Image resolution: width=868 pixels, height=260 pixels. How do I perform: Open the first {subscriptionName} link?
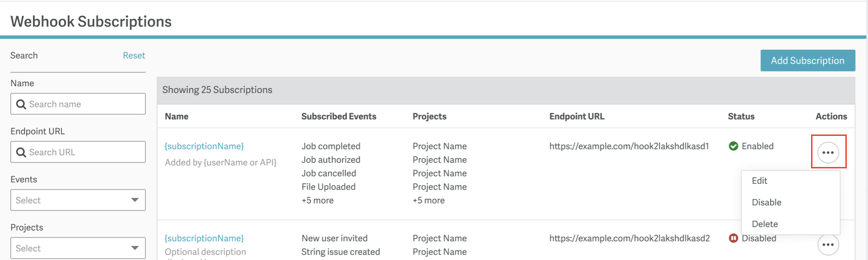point(204,146)
